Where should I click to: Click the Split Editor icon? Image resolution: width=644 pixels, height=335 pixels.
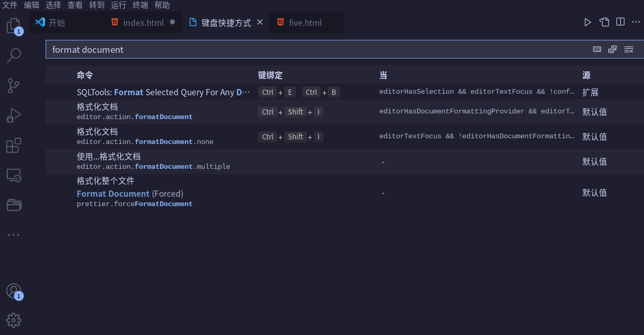pos(620,22)
